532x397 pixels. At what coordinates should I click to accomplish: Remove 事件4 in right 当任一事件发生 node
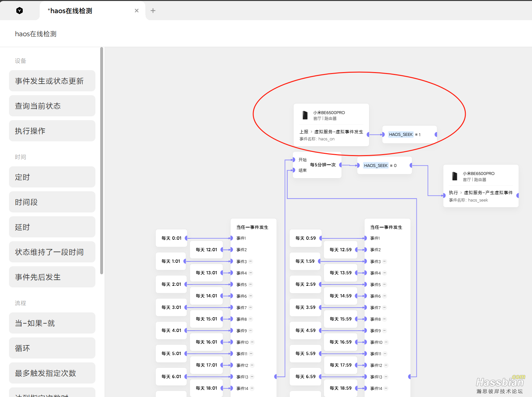pyautogui.click(x=384, y=273)
